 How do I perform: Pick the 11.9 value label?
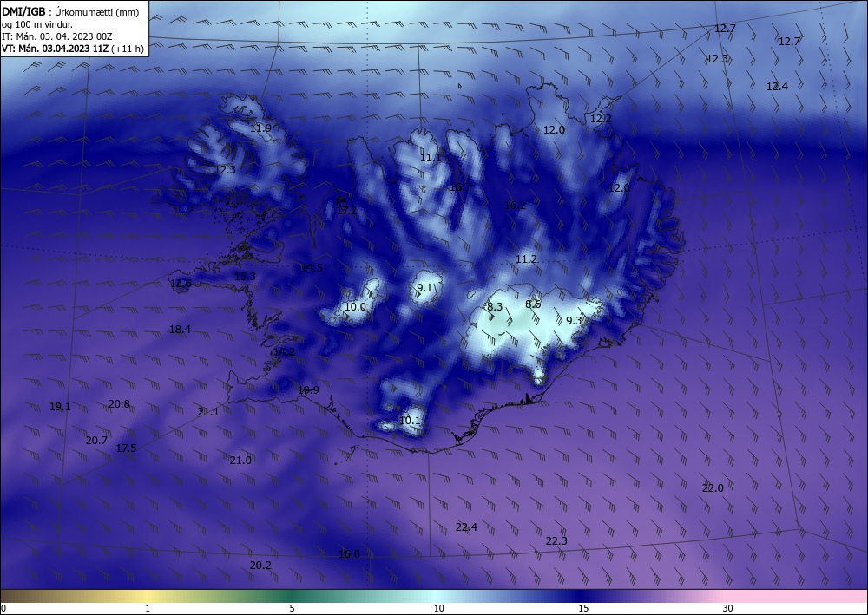[x=260, y=128]
